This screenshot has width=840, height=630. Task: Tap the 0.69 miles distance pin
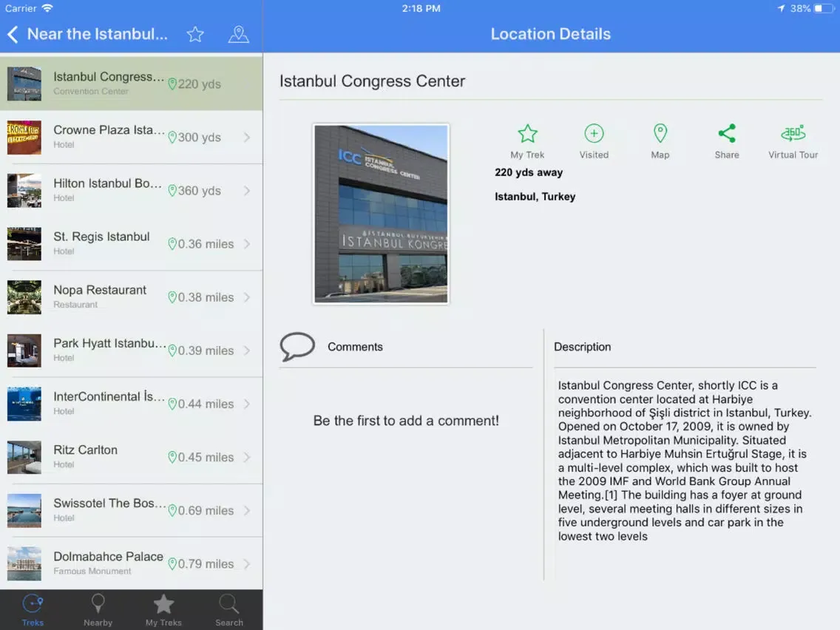(x=172, y=510)
